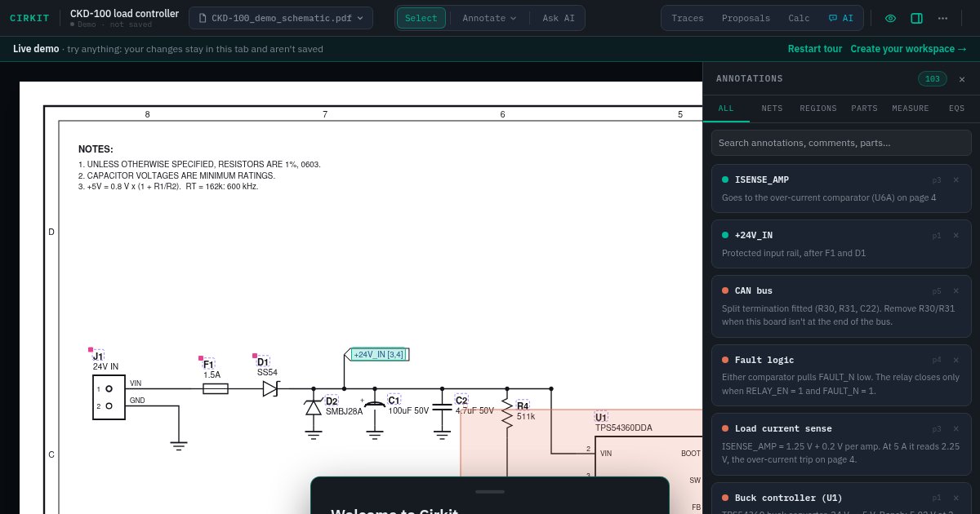Click the TPS54360DDA part label
The image size is (980, 514).
pos(624,428)
